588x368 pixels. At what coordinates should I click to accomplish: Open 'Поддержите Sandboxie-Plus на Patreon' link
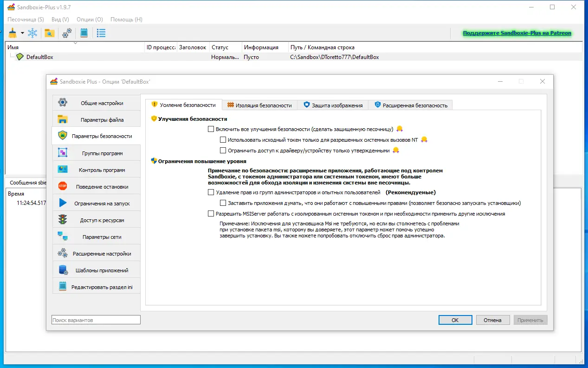pyautogui.click(x=517, y=33)
